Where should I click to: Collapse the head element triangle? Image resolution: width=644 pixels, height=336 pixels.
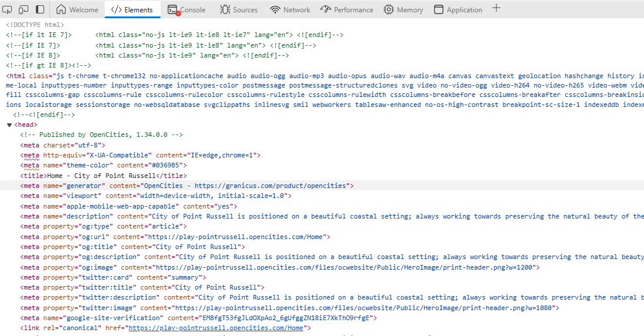pos(9,125)
